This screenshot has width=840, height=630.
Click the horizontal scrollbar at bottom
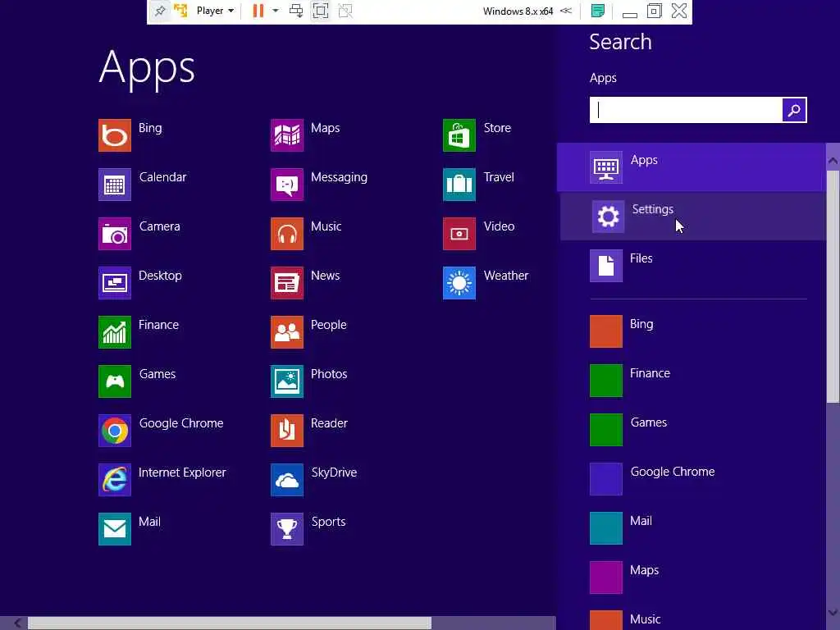pos(230,623)
